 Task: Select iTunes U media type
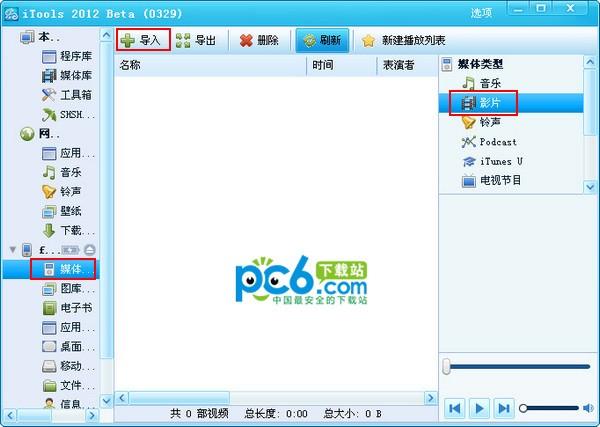[x=492, y=161]
